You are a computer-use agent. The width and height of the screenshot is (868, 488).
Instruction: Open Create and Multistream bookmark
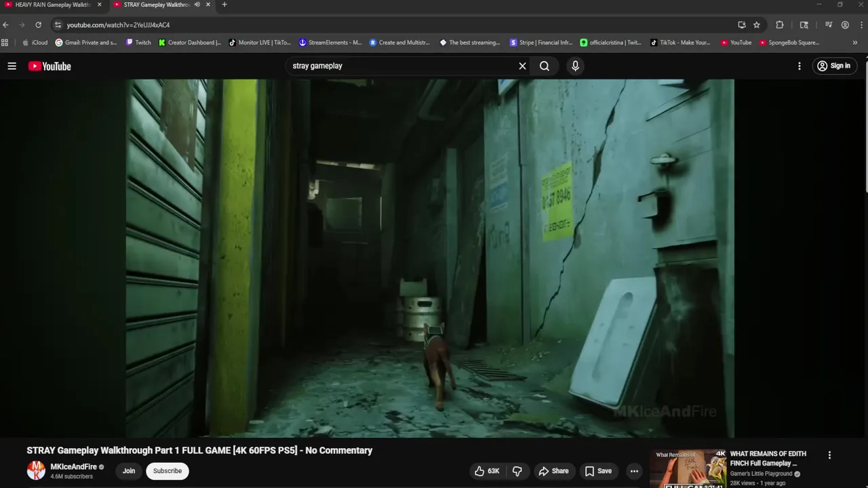click(x=399, y=43)
